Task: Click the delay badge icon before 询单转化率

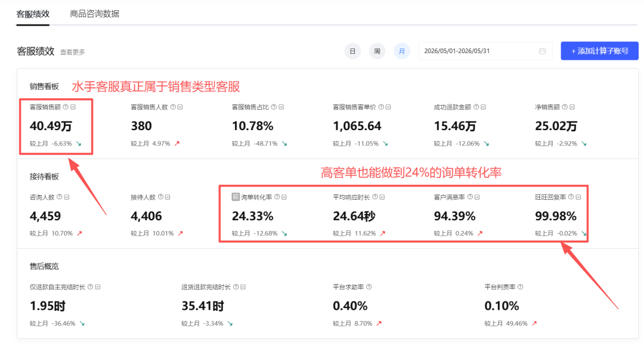Action: point(236,197)
